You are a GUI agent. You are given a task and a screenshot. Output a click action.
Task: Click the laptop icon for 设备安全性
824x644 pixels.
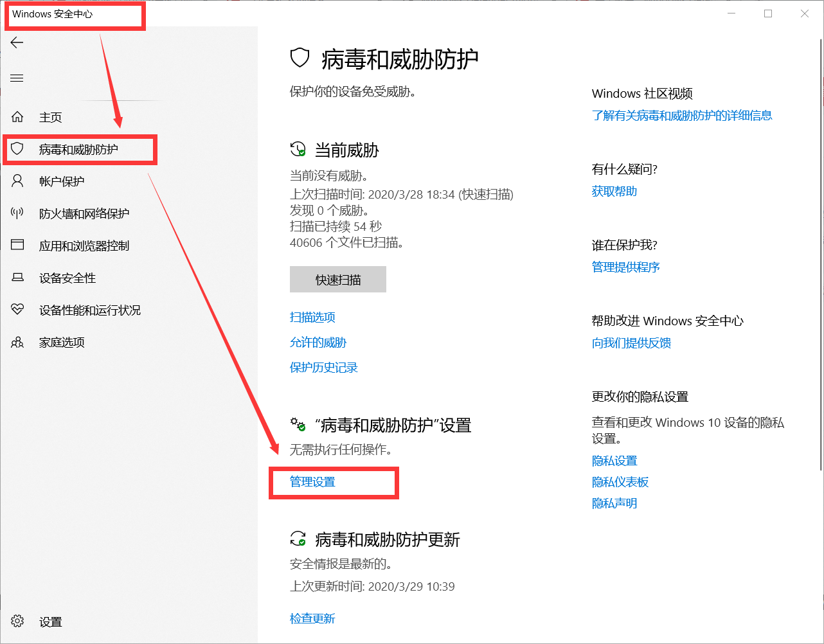point(17,278)
